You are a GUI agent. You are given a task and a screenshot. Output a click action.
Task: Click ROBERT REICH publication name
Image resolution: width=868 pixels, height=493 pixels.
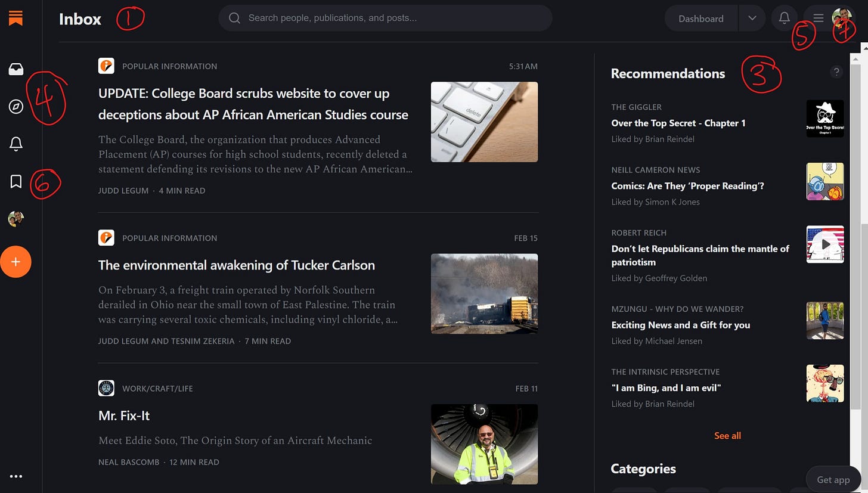pyautogui.click(x=638, y=233)
